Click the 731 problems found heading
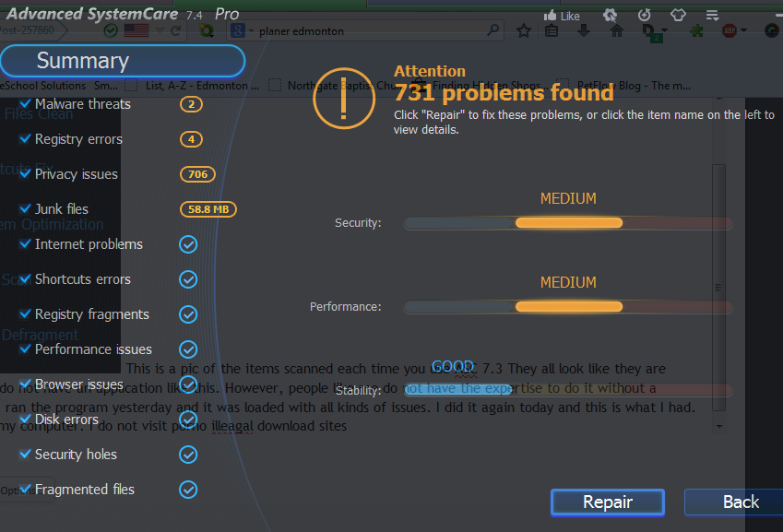The image size is (783, 532). click(504, 93)
